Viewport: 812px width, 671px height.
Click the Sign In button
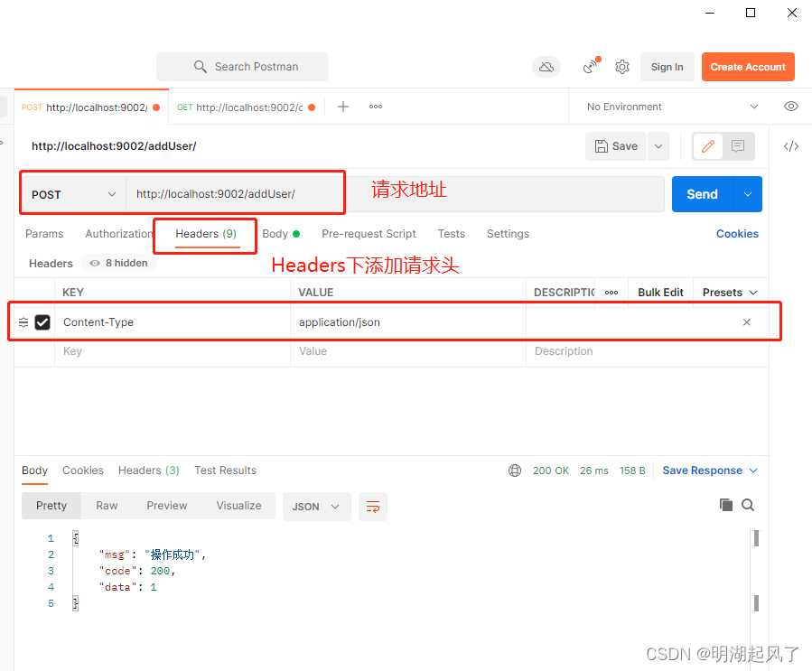[x=667, y=67]
